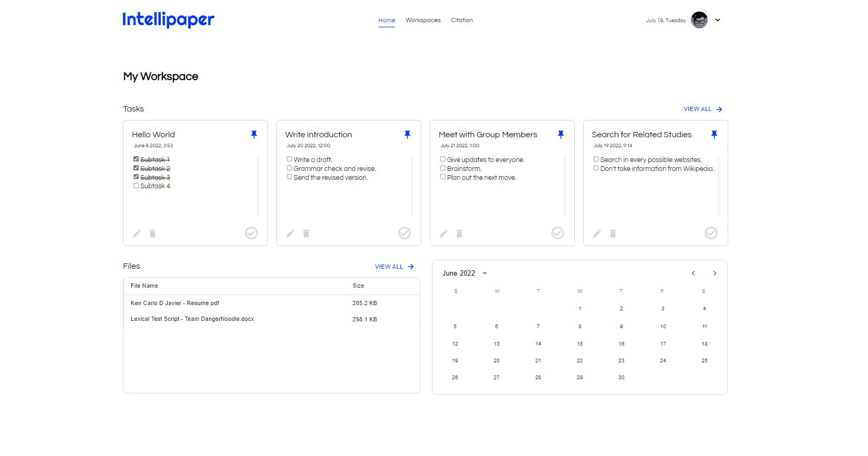Unpin the Hello World task
The height and width of the screenshot is (456, 868).
(x=254, y=135)
